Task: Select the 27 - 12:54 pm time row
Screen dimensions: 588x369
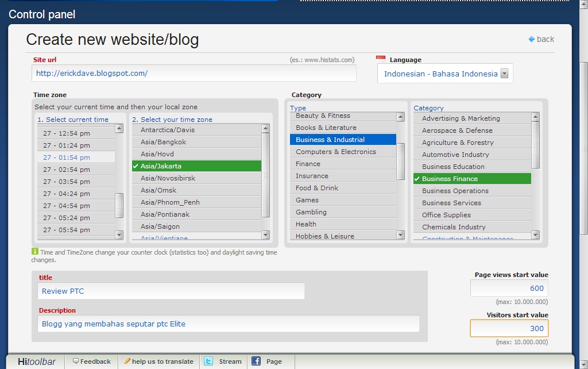Action: (76, 133)
